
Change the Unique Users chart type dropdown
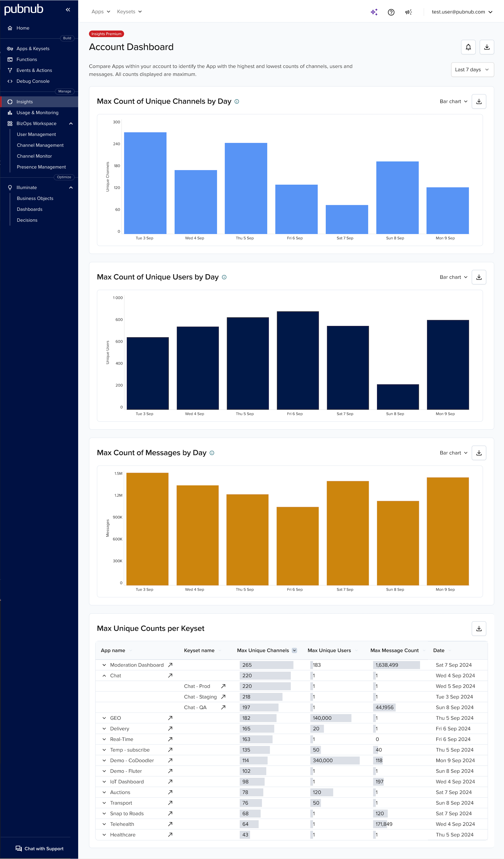tap(453, 277)
